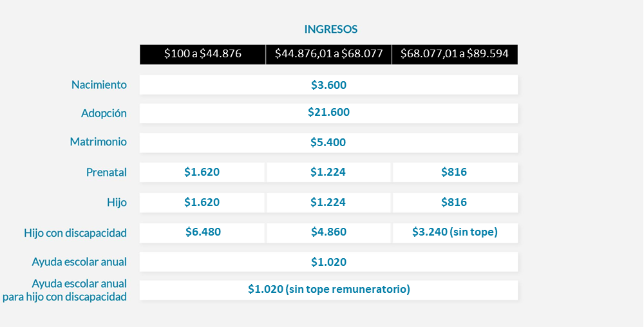The width and height of the screenshot is (644, 327).
Task: Click the INGRESOS heading
Action: (x=330, y=30)
